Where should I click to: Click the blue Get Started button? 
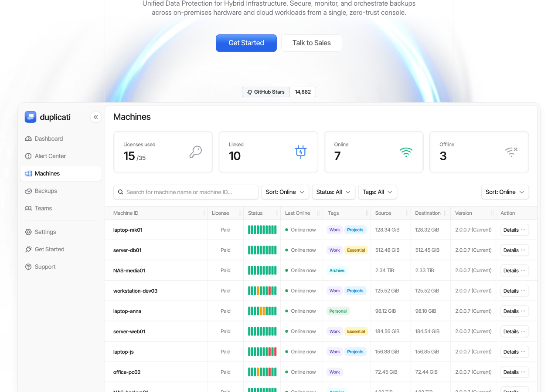pos(246,43)
